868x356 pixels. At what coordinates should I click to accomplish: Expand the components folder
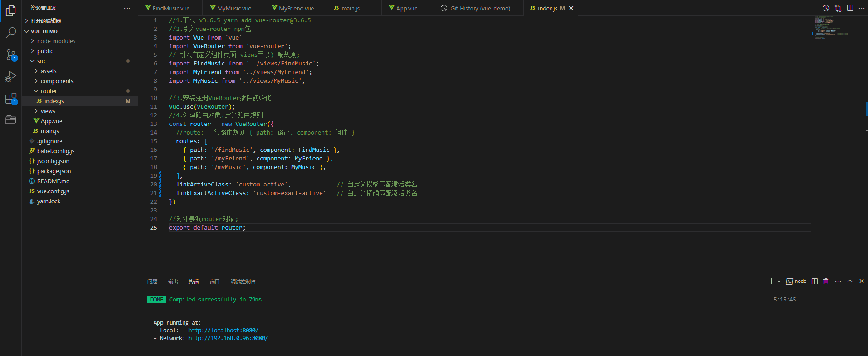[x=79, y=81]
